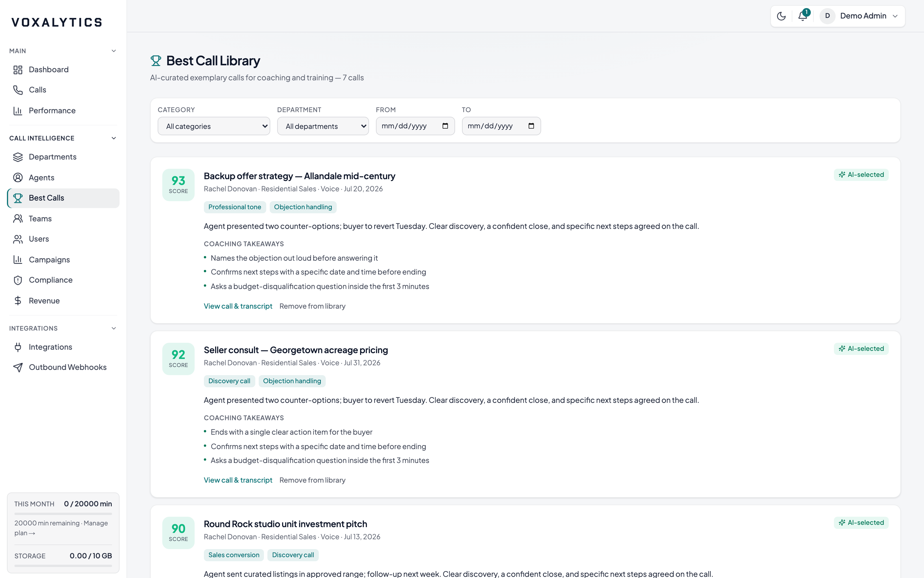924x578 pixels.
Task: Click the Outbound Webhooks paper plane icon
Action: click(x=18, y=367)
